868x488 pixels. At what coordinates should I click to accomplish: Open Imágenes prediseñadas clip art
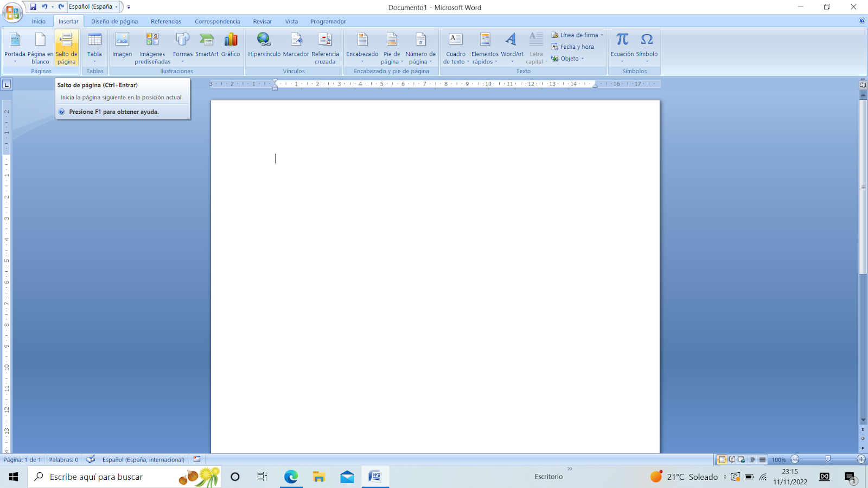click(x=152, y=48)
